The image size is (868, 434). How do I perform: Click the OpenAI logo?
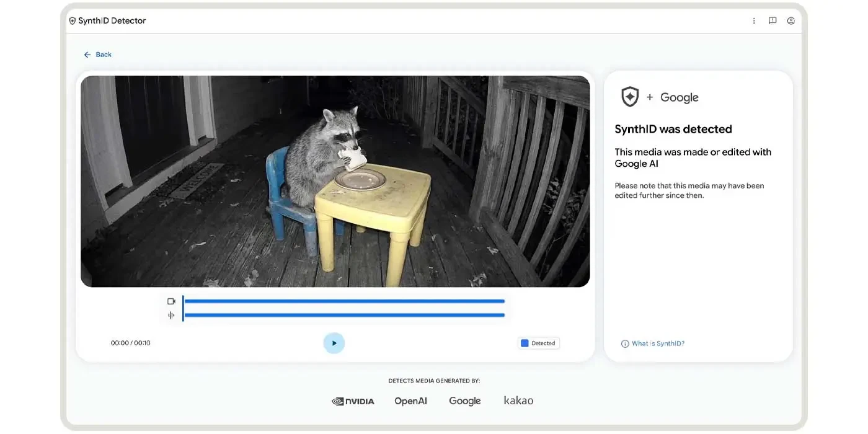[410, 401]
